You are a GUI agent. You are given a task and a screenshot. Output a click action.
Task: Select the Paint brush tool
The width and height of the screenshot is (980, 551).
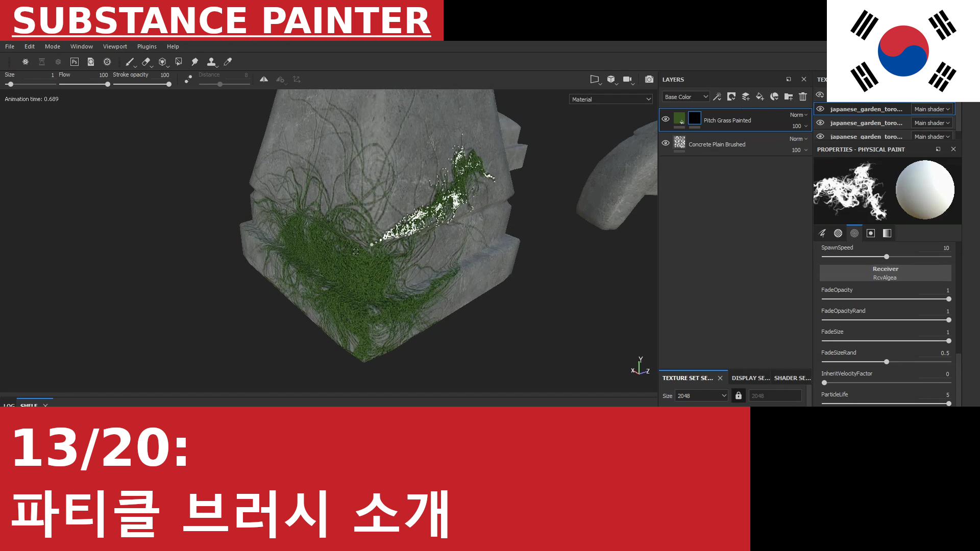[x=130, y=62]
